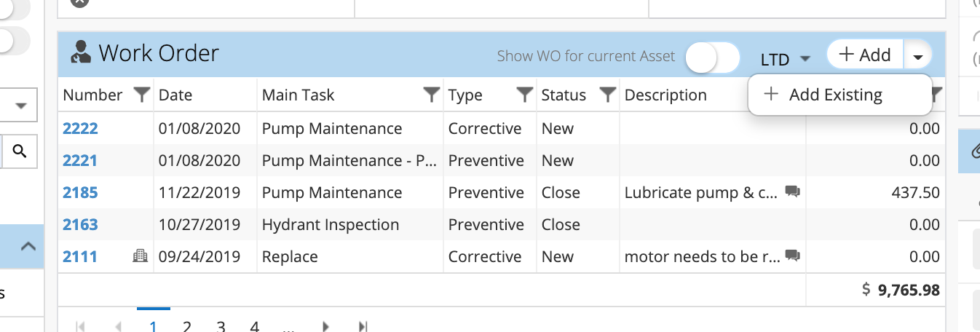
Task: Open the Main Task column filter
Action: pyautogui.click(x=432, y=95)
